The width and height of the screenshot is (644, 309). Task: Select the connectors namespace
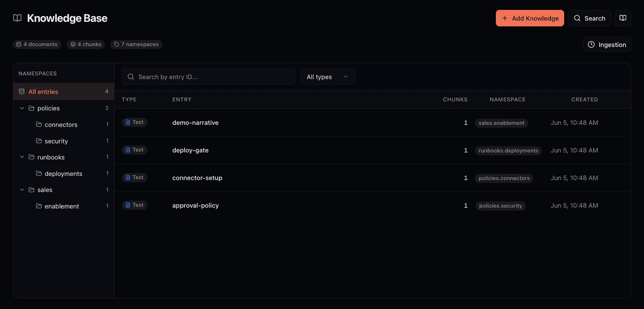click(x=63, y=124)
